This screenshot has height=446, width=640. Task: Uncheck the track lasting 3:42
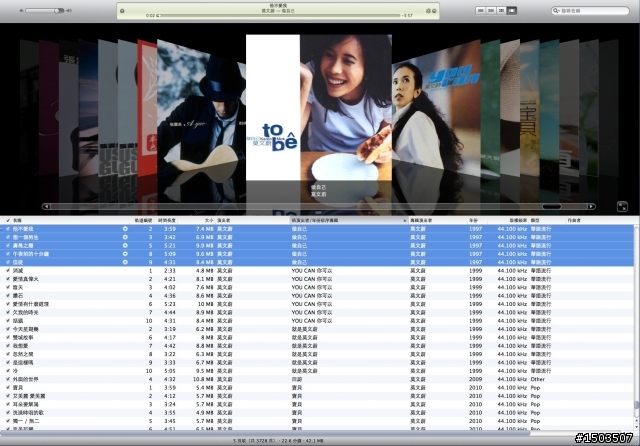(x=8, y=237)
